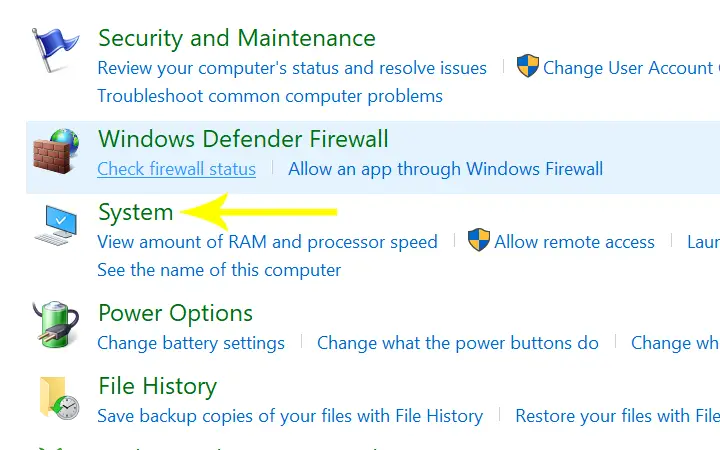Click the Power Options battery icon
This screenshot has height=450, width=720.
point(56,324)
